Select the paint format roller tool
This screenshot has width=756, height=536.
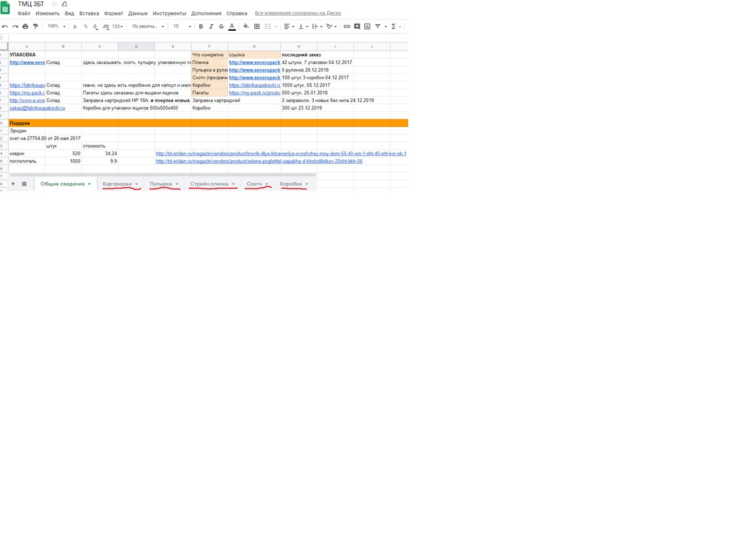coord(35,27)
